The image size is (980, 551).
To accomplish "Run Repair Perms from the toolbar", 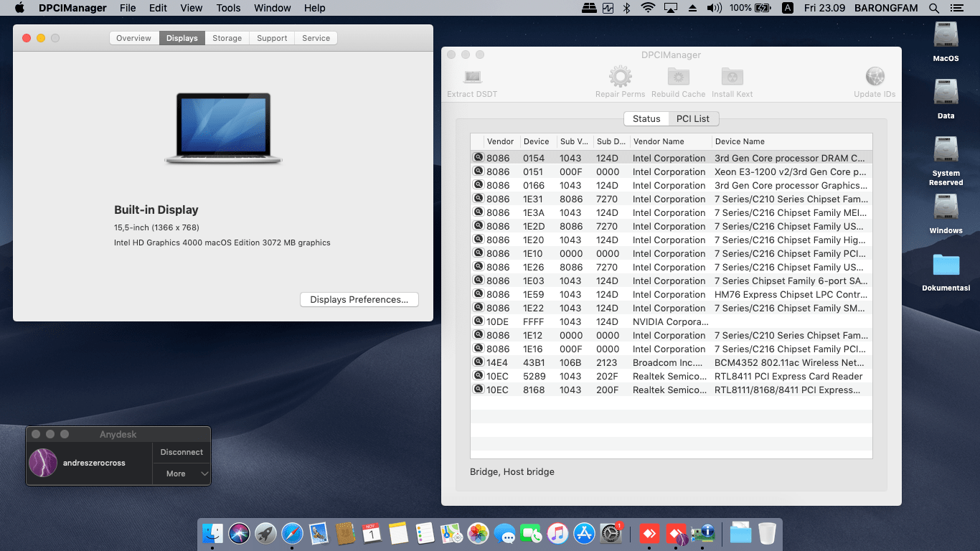I will click(x=620, y=76).
